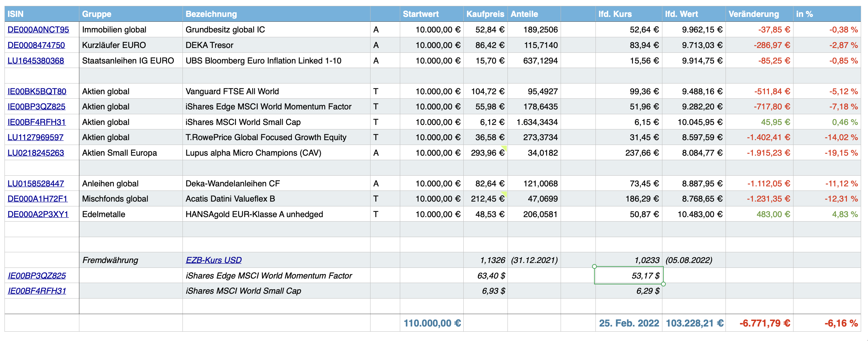Click the comment marker on 212,45 € cell
Image resolution: width=868 pixels, height=341 pixels.
point(504,194)
